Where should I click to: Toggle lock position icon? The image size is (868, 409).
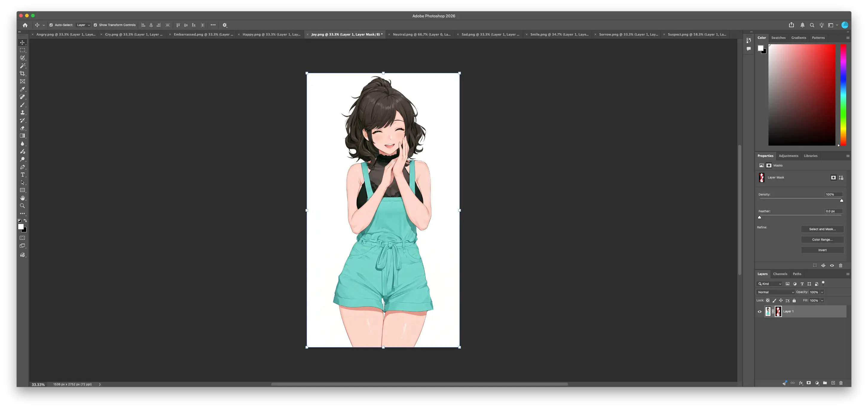coord(781,300)
